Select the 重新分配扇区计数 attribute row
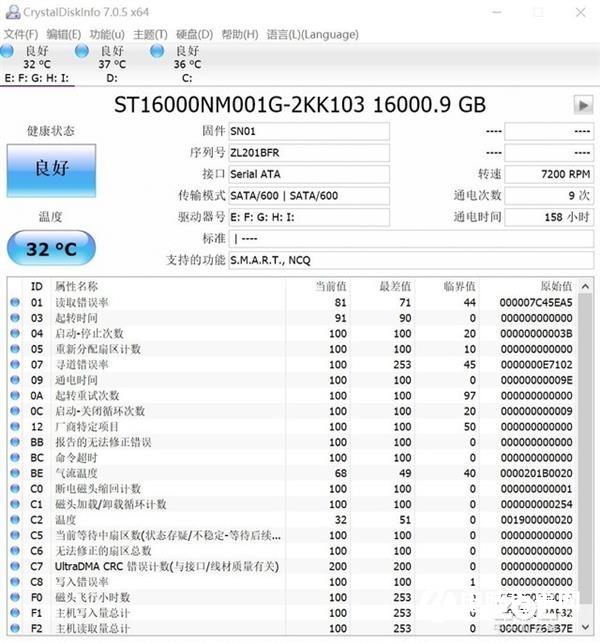 point(293,349)
